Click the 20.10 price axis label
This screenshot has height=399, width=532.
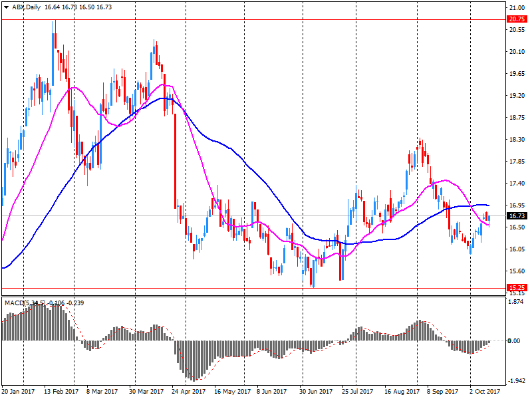(x=517, y=52)
